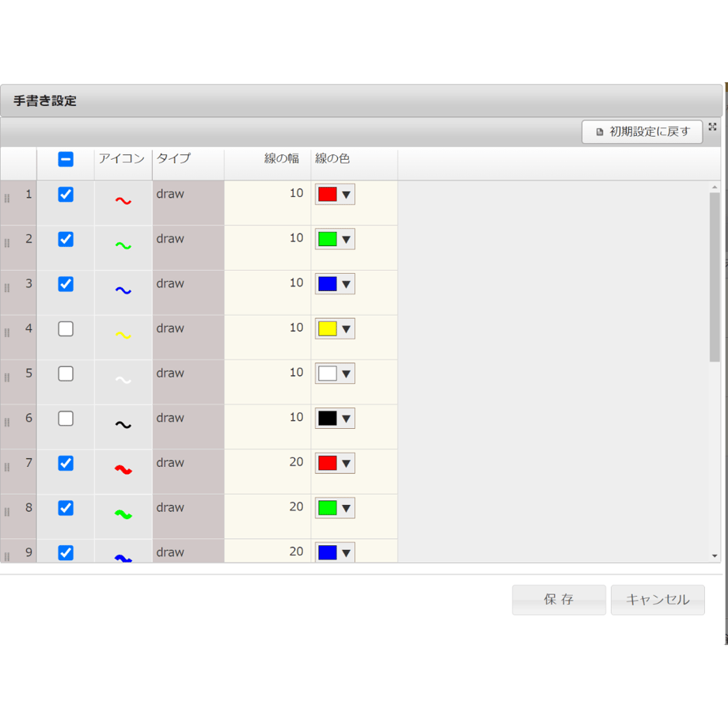Click the row number 3 cell

(18, 293)
